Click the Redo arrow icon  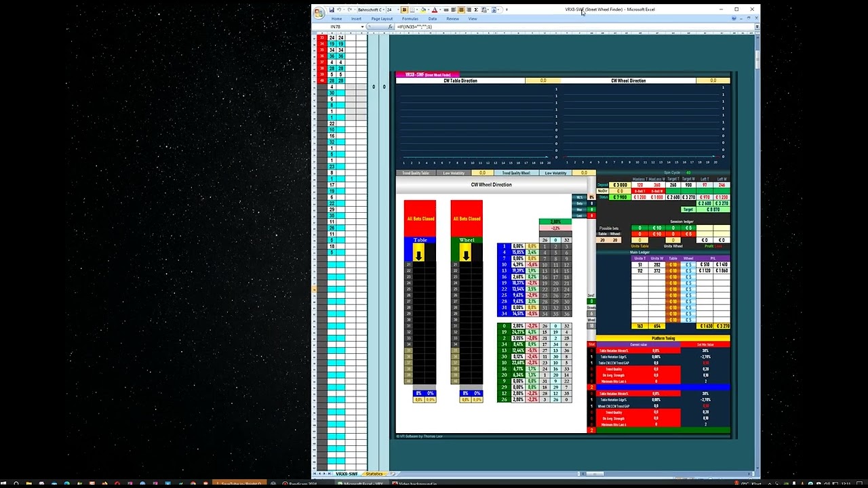pyautogui.click(x=349, y=9)
